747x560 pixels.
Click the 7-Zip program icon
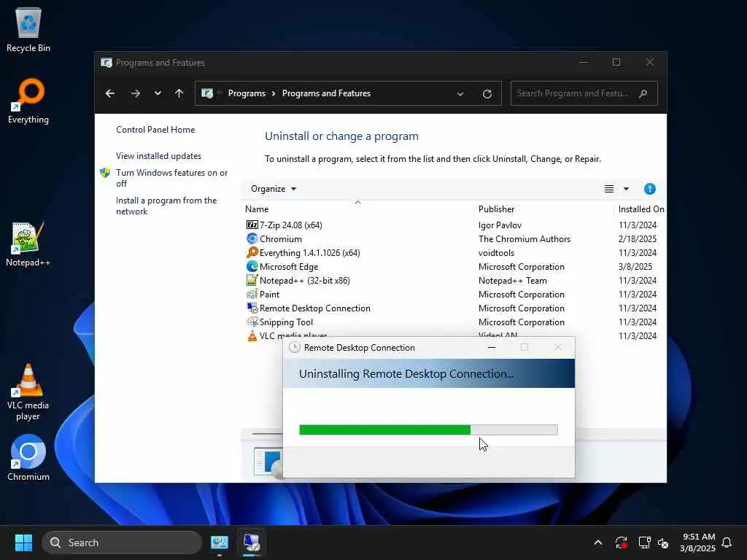[252, 225]
